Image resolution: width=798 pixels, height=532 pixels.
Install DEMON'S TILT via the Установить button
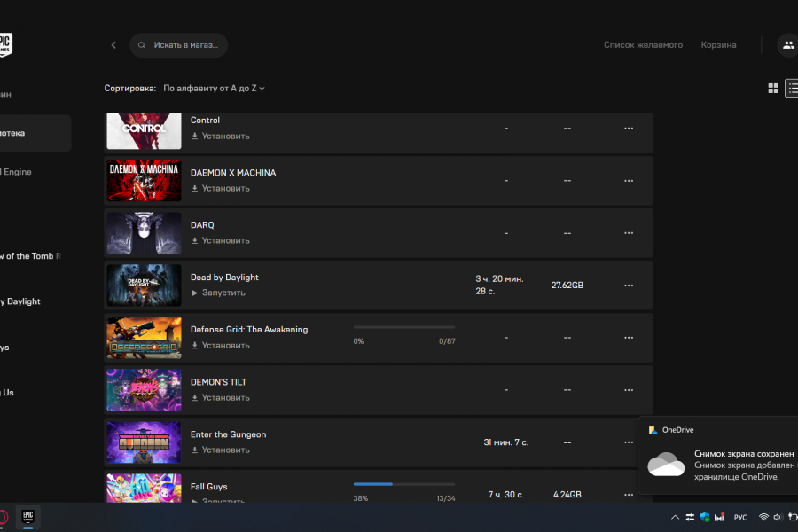pos(221,397)
